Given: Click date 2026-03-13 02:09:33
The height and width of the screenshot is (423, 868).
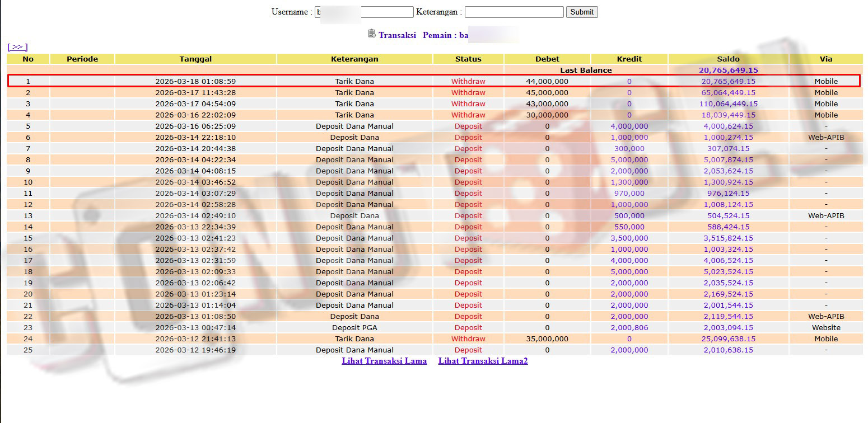Looking at the screenshot, I should pyautogui.click(x=195, y=271).
